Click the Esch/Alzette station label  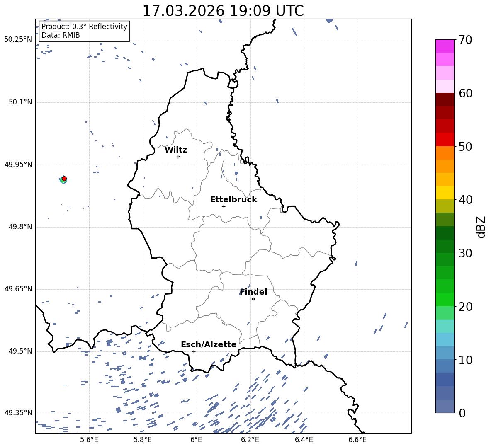pyautogui.click(x=209, y=344)
